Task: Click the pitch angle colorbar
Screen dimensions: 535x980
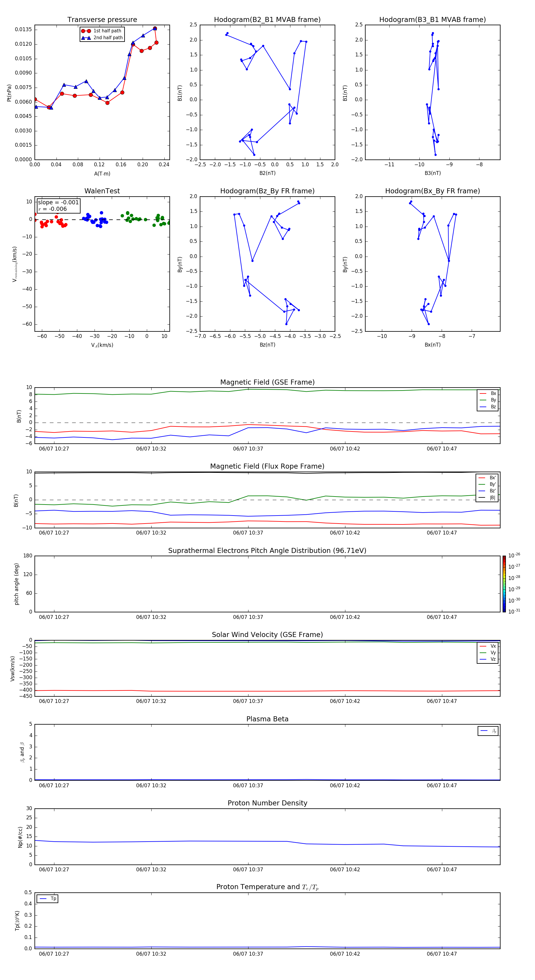Action: click(504, 584)
